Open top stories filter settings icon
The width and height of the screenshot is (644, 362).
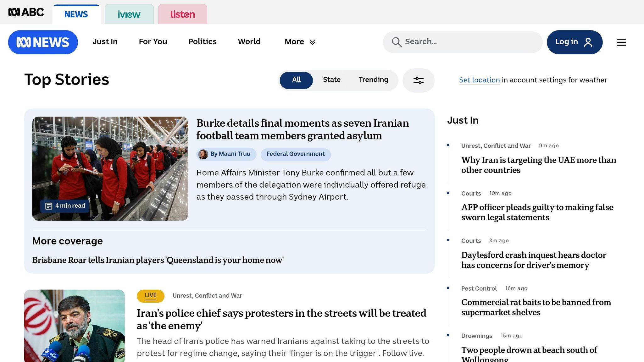coord(419,80)
